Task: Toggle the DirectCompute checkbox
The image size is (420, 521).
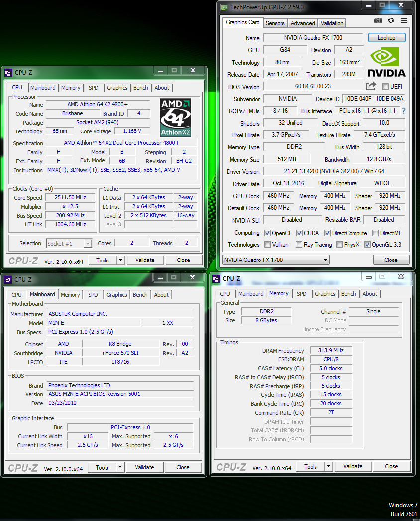Action: click(328, 233)
